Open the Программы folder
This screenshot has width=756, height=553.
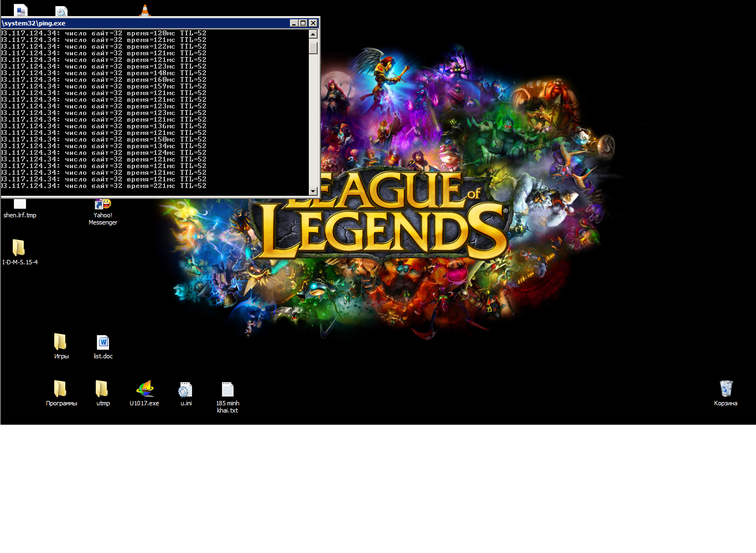(x=61, y=393)
